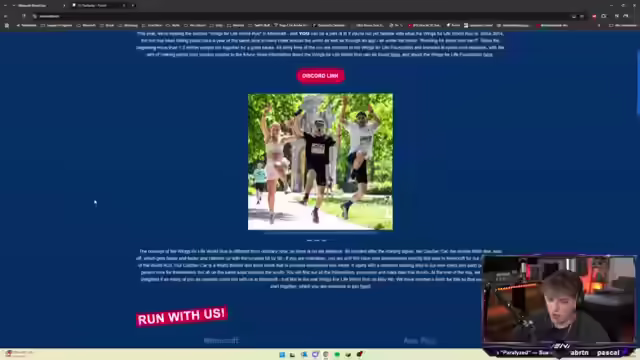This screenshot has height=360, width=640.
Task: Expand the bookmarks overflow chevron
Action: [x=599, y=25]
